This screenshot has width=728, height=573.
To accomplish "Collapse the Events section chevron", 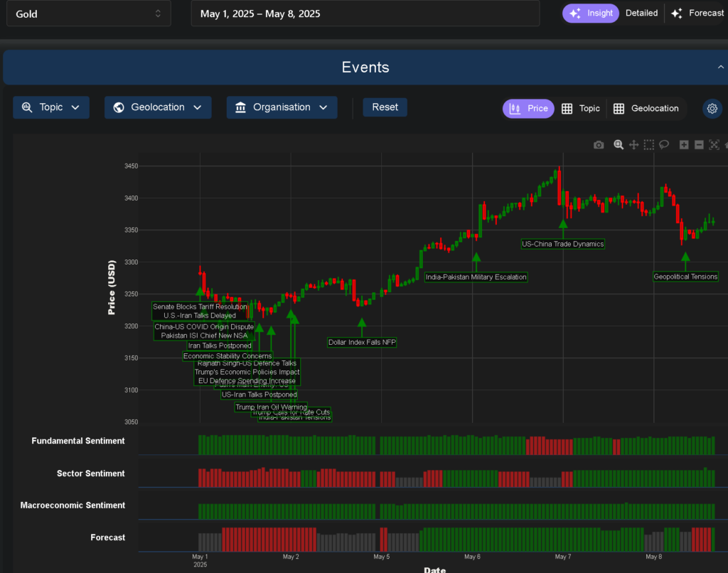I will pyautogui.click(x=721, y=68).
